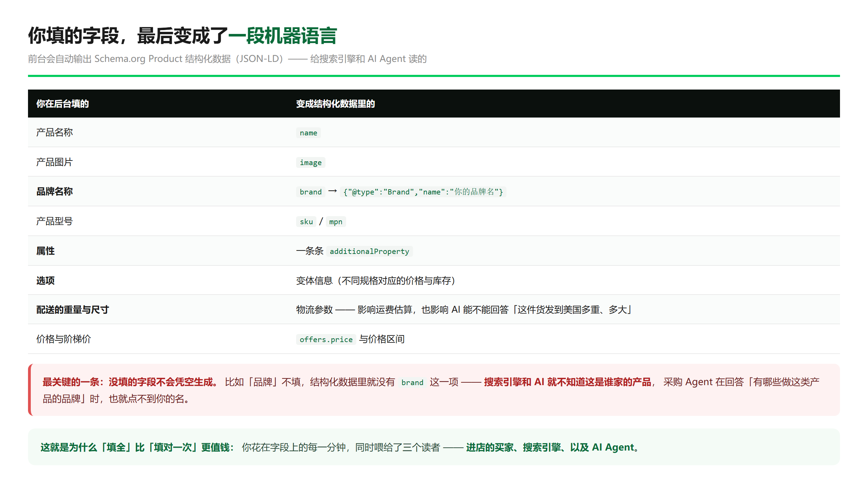The width and height of the screenshot is (868, 503).
Task: Select the subtitle mentioning Schema.org Product
Action: [x=227, y=59]
